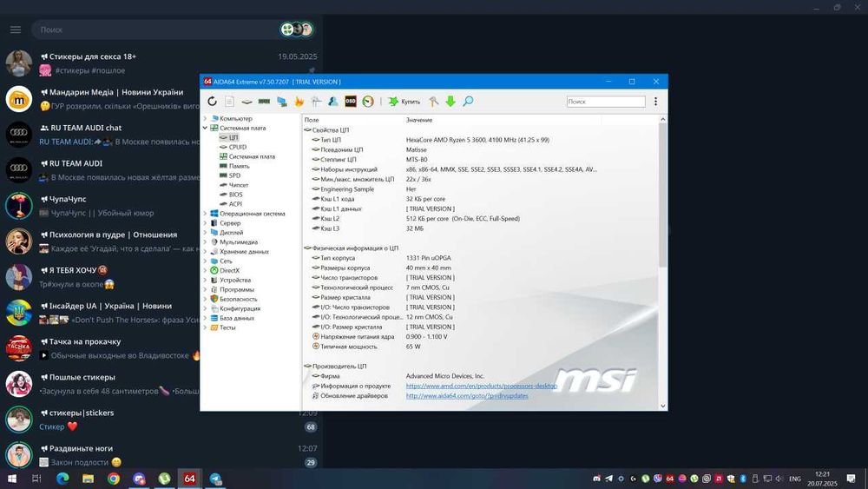Open the OSD panel icon
The height and width of the screenshot is (489, 868).
pyautogui.click(x=351, y=102)
